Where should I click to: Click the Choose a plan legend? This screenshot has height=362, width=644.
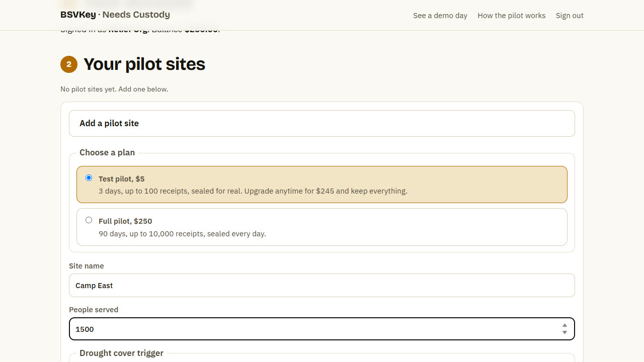(x=107, y=152)
